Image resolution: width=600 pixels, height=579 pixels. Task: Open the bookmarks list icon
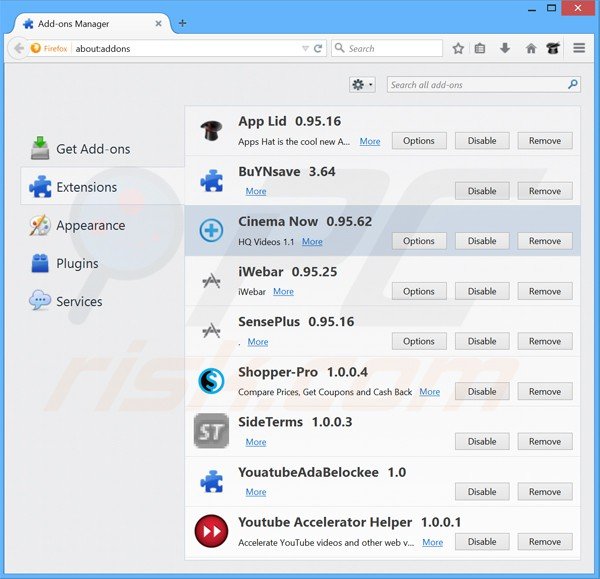480,49
